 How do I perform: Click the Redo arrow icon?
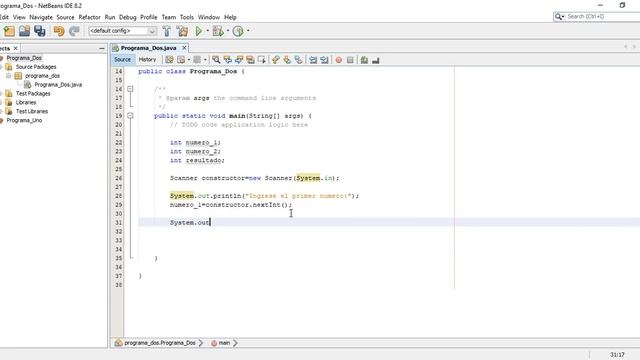tap(74, 31)
